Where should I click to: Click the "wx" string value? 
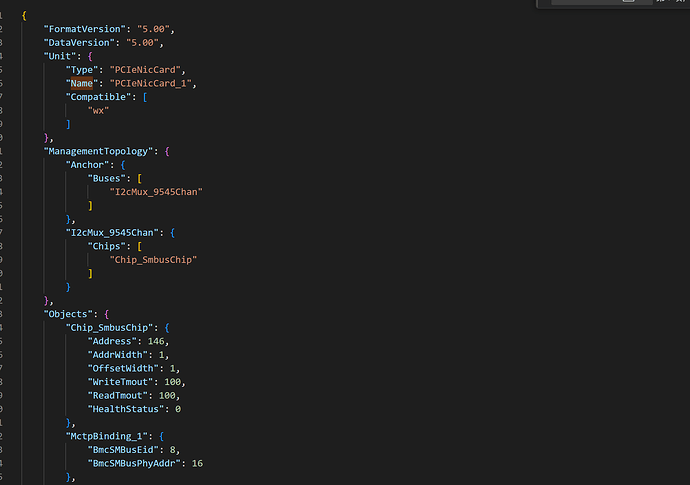pyautogui.click(x=98, y=110)
